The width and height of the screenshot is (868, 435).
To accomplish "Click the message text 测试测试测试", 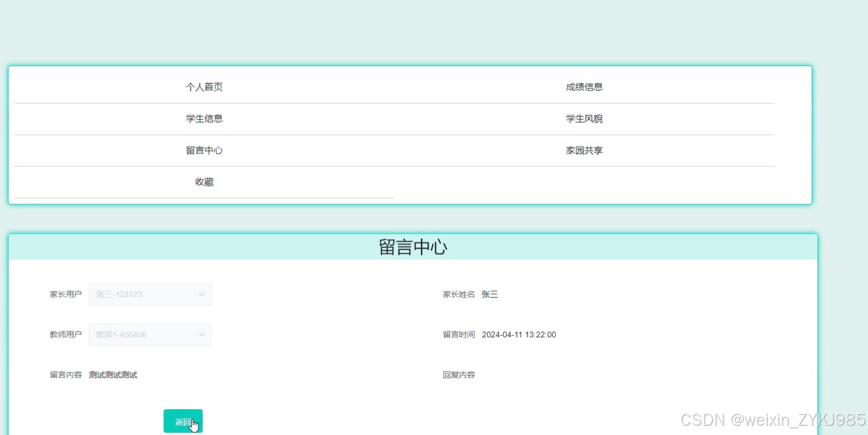I will (113, 375).
